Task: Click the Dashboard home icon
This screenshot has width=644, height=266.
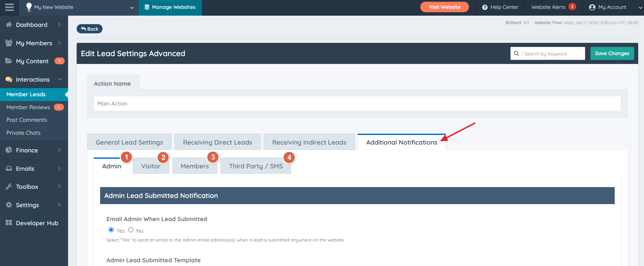Action: tap(9, 24)
